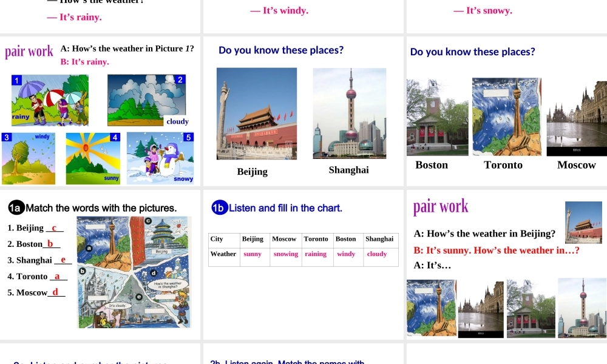Viewport: 607px width, 364px height.
Task: Click the cloudy picture numbered 2
Action: 147,100
